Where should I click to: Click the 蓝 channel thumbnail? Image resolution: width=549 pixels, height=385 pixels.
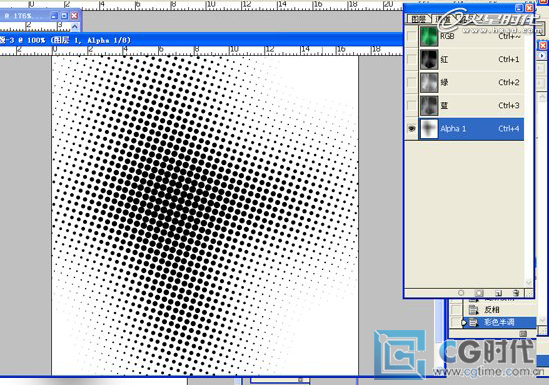(x=429, y=105)
